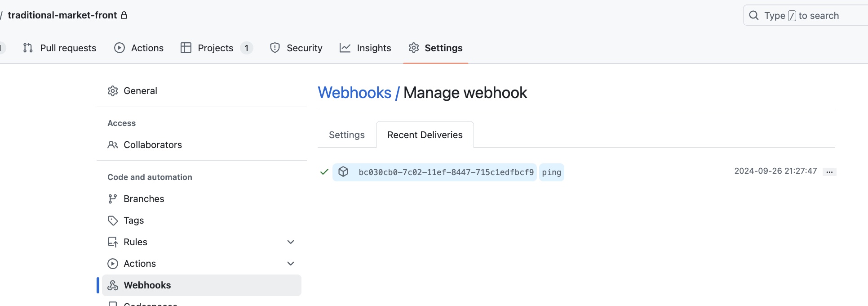The width and height of the screenshot is (868, 306).
Task: Click delivery timestamp 2024-09-26 21:27:47
Action: (775, 171)
